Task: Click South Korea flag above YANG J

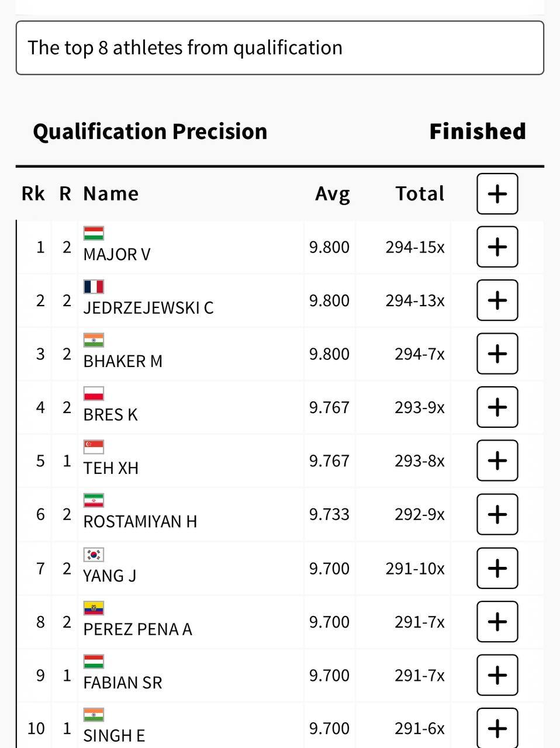Action: click(94, 555)
